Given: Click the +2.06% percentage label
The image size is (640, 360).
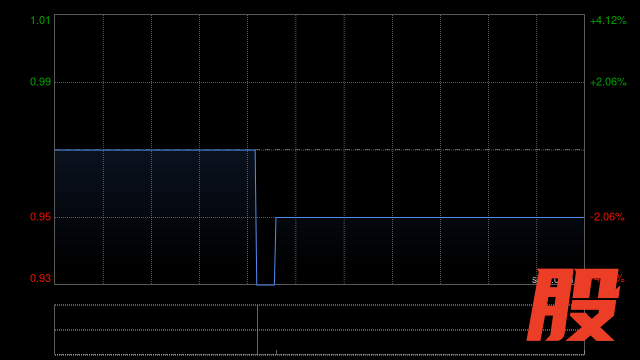Looking at the screenshot, I should coord(608,82).
